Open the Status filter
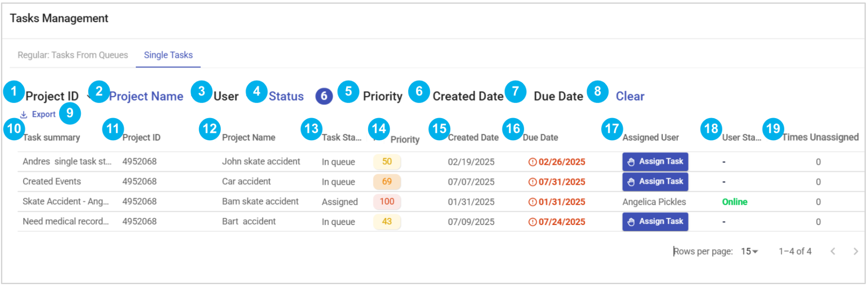Screen dimensions: 868x287 click(286, 96)
